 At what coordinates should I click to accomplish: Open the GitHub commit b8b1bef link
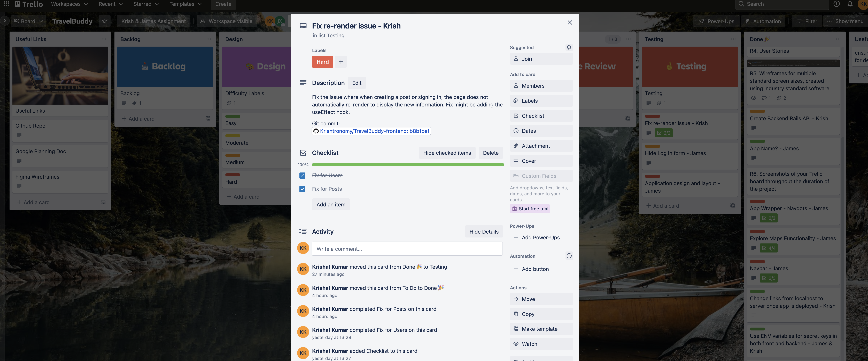(374, 131)
